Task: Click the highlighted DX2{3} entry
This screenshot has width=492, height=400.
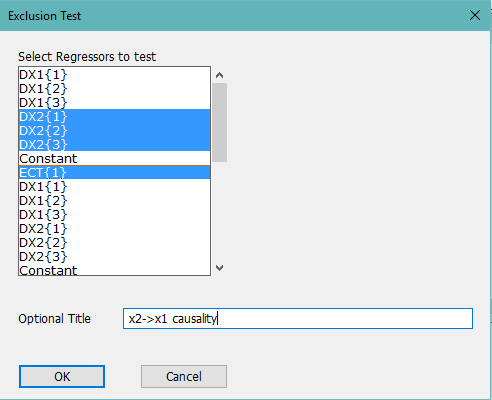Action: click(x=114, y=144)
